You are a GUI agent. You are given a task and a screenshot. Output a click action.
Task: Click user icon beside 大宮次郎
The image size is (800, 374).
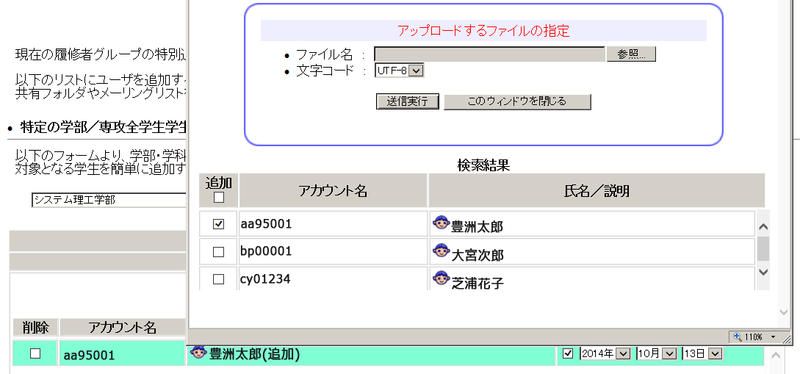440,251
